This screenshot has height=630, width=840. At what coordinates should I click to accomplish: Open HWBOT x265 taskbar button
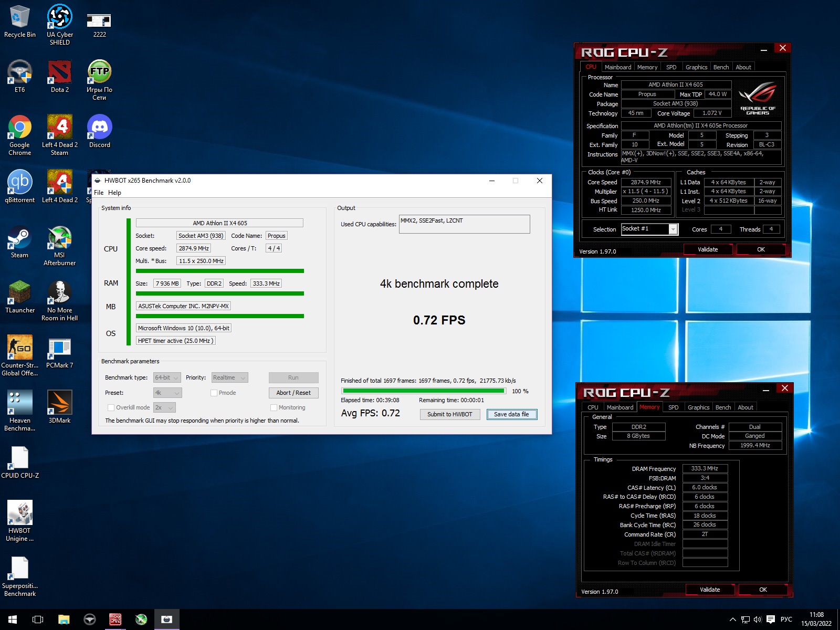click(x=166, y=619)
